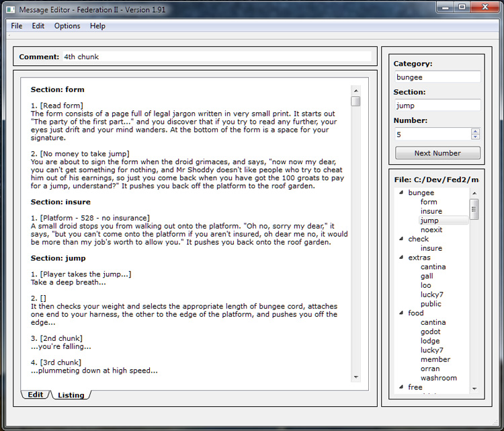Viewport: 504px width, 431px height.
Task: Collapse the food tree node
Action: (401, 313)
